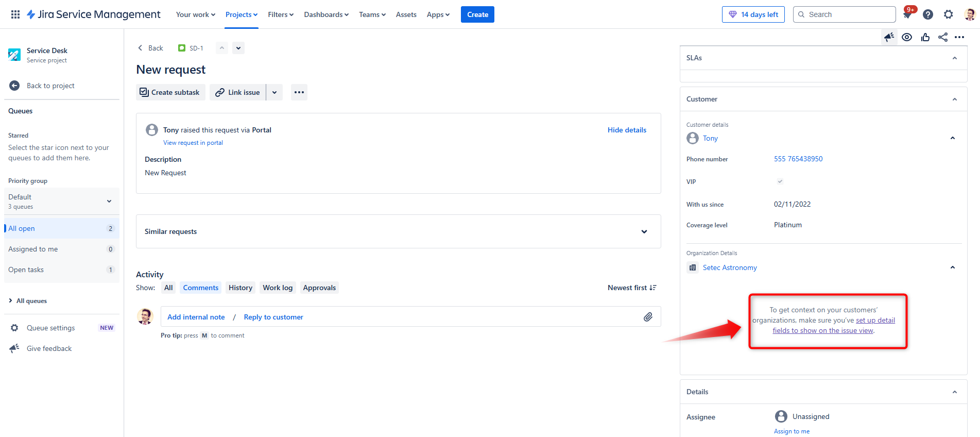Switch to the Comments activity tab
This screenshot has width=980, height=437.
[201, 288]
